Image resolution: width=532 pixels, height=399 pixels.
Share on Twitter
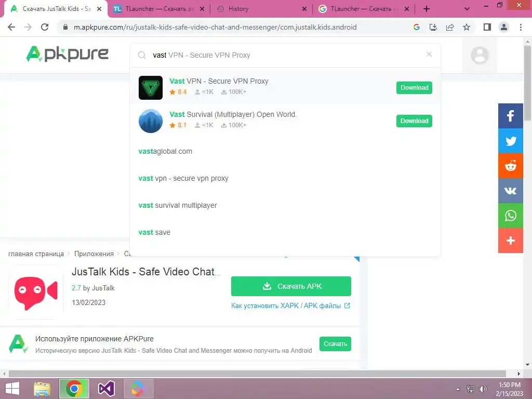510,141
